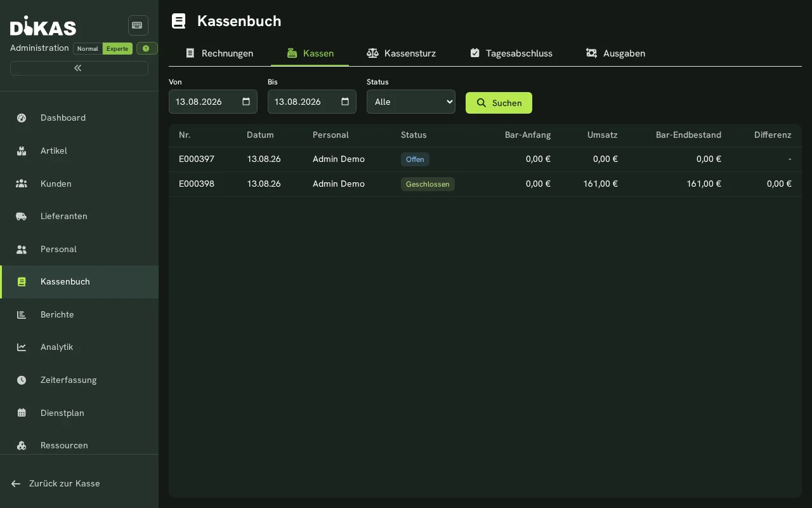Click the Nr. column header
Image resolution: width=812 pixels, height=508 pixels.
[185, 135]
